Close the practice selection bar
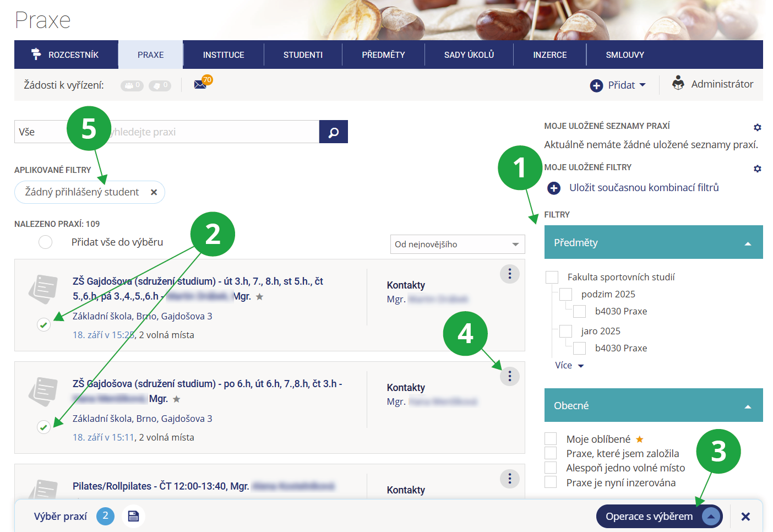Screen dimensions: 773x532 (745, 517)
